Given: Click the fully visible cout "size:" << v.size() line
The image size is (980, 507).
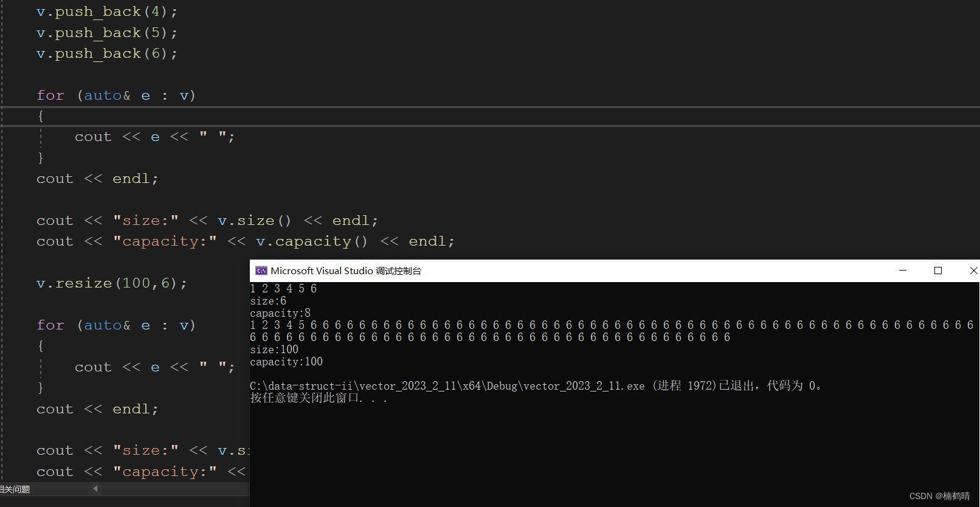Looking at the screenshot, I should [x=207, y=221].
